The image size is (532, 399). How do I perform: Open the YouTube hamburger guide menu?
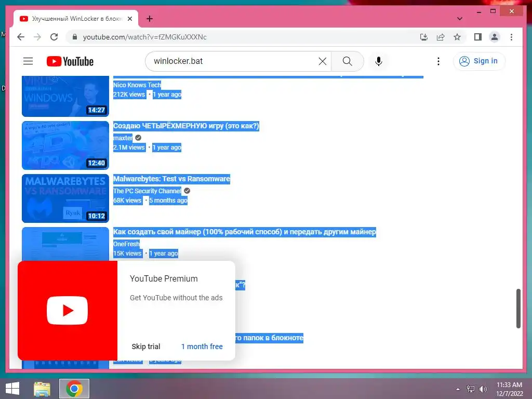28,61
